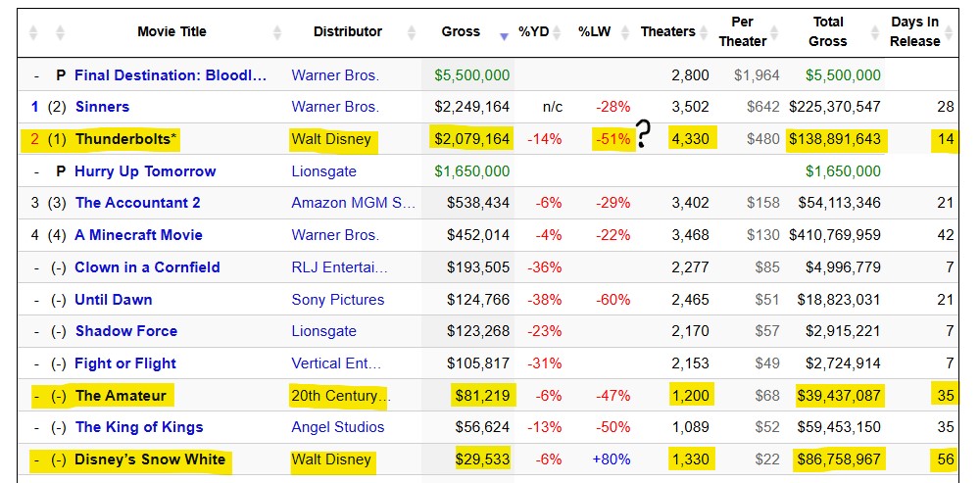Click sort arrows right of Days In Release
The width and height of the screenshot is (980, 483).
(949, 32)
